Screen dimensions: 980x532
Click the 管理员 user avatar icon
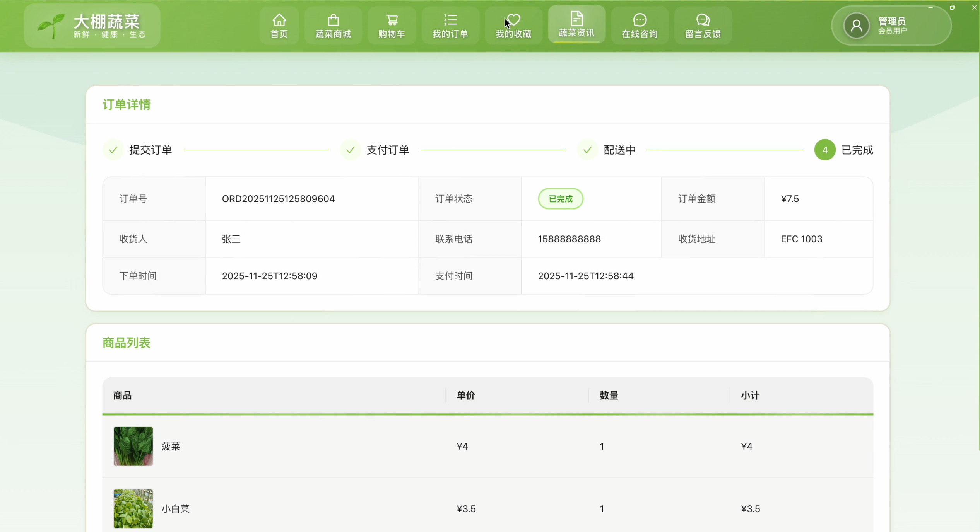click(856, 26)
